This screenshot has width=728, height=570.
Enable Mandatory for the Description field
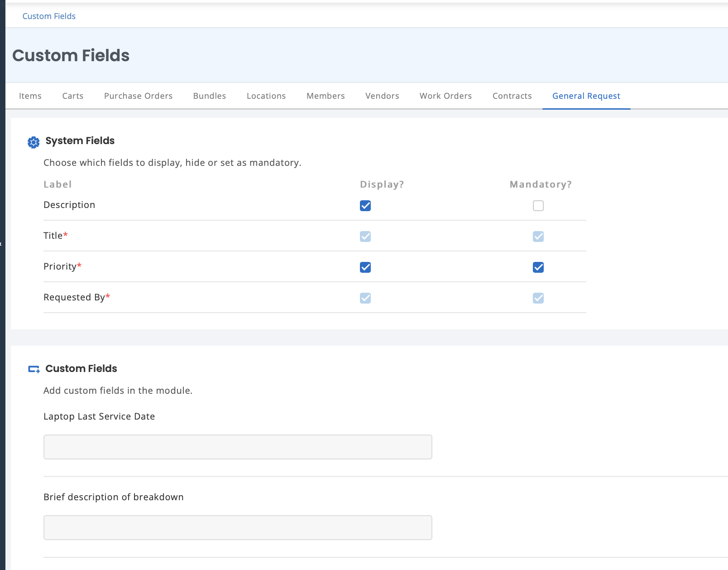538,206
